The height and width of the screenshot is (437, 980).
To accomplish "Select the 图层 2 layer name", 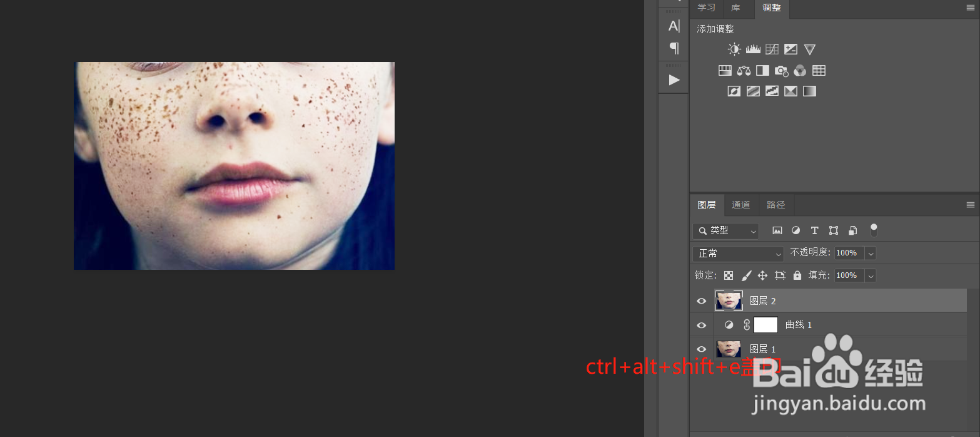I will [763, 301].
